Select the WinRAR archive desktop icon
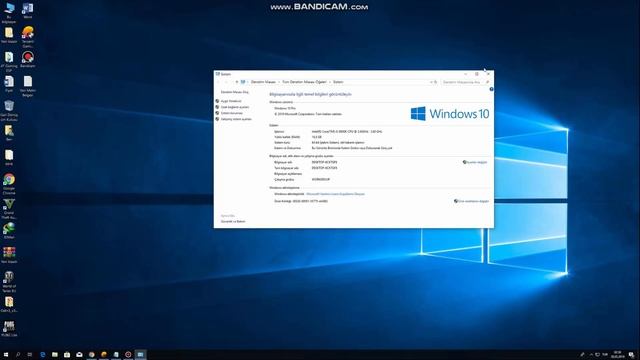 (9, 255)
